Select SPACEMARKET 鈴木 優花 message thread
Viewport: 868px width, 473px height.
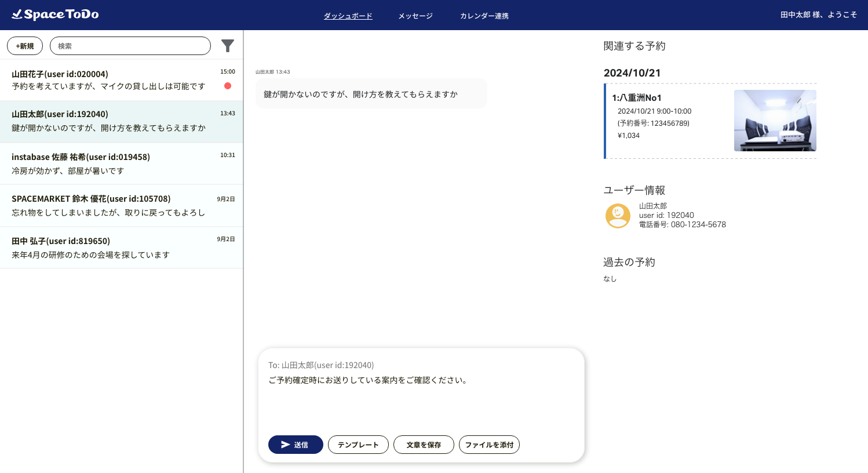[x=116, y=206]
